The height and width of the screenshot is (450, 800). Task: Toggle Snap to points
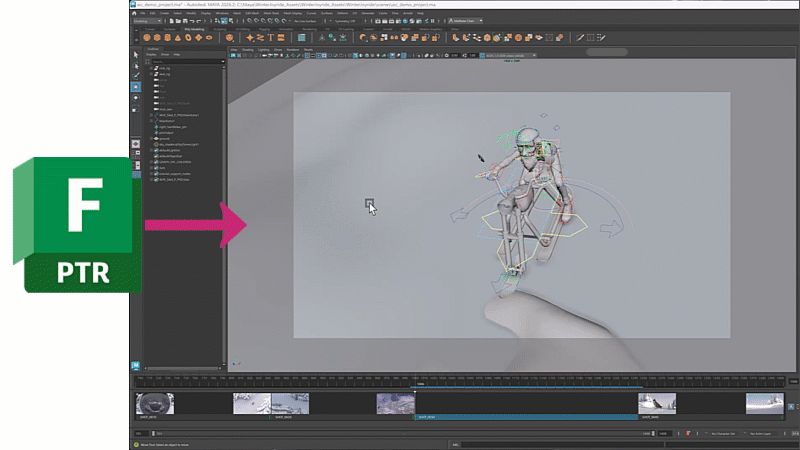263,21
